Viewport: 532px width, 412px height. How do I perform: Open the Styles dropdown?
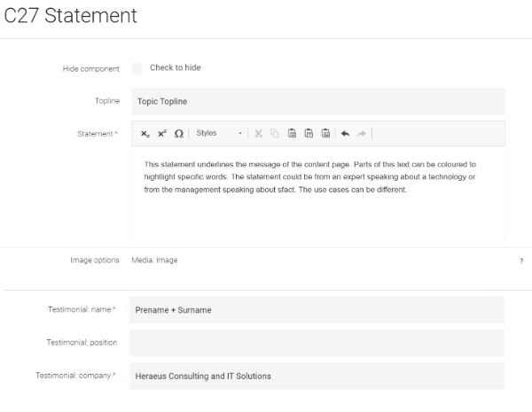click(x=219, y=133)
